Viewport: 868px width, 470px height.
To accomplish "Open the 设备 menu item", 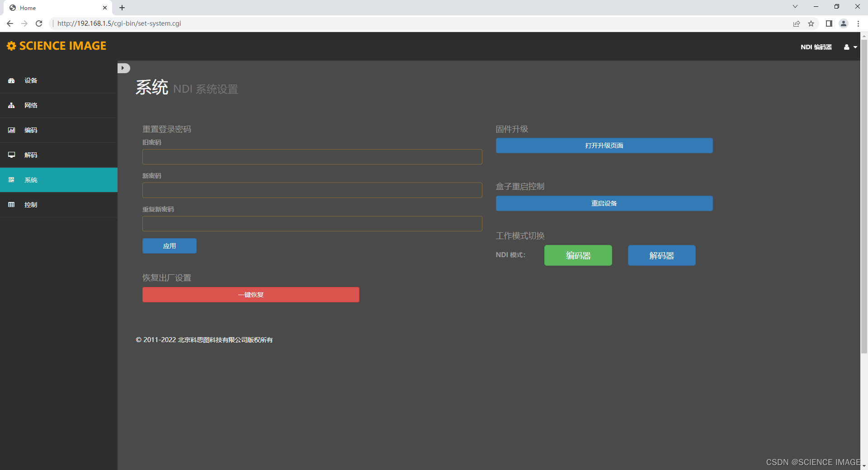I will (x=59, y=80).
